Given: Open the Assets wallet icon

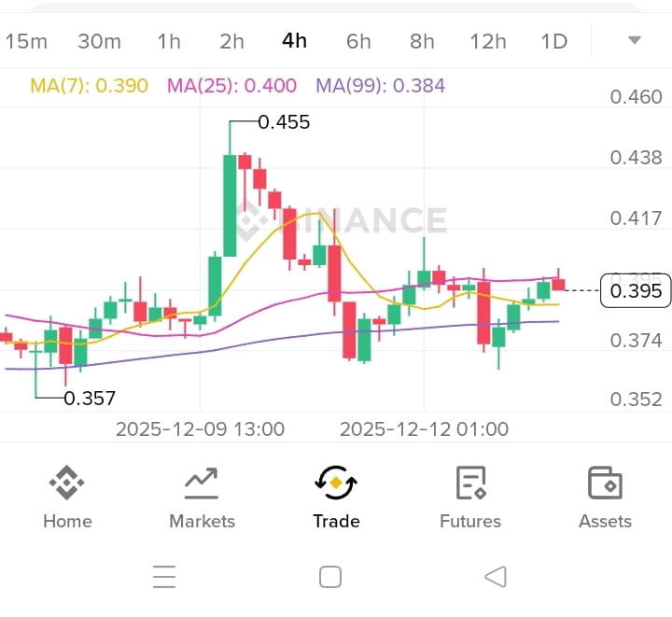Looking at the screenshot, I should tap(605, 484).
